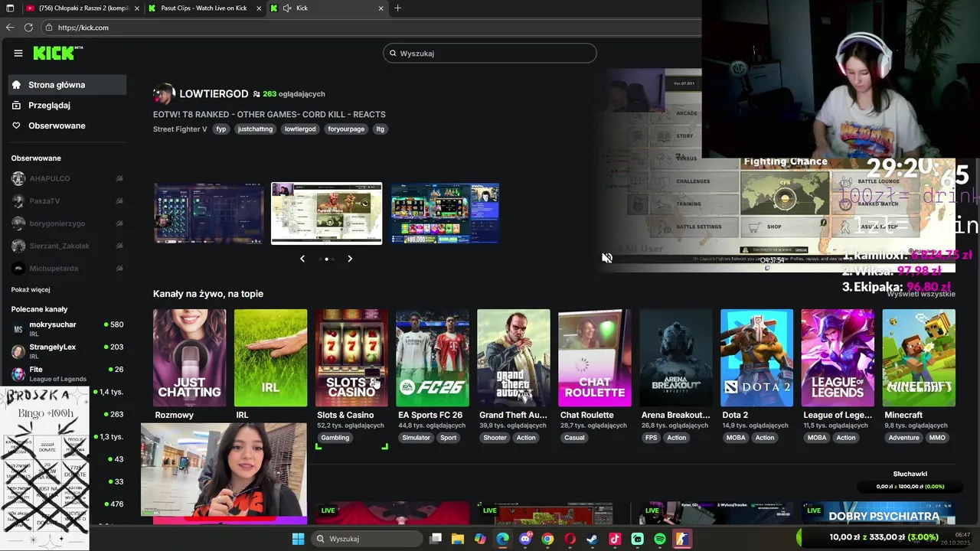This screenshot has height=551, width=980.
Task: Click the Windows taskbar Wyszukaj search box
Action: 367,539
